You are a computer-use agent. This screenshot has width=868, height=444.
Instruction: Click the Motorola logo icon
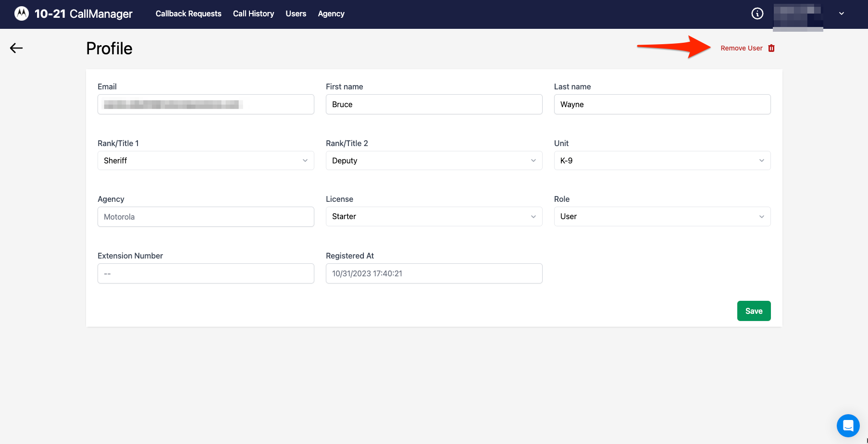22,13
